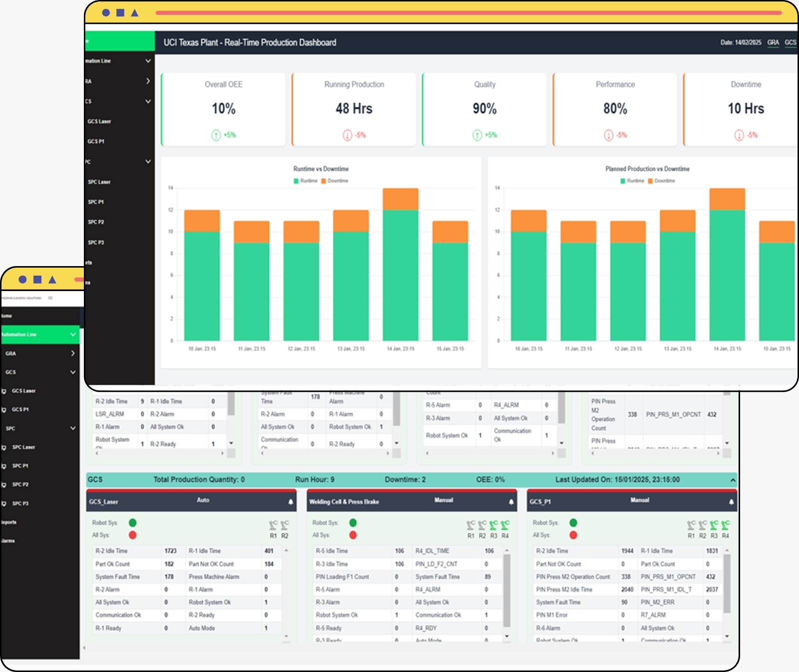Click the Overall OEE green up-arrow icon
The height and width of the screenshot is (672, 799).
coord(216,135)
